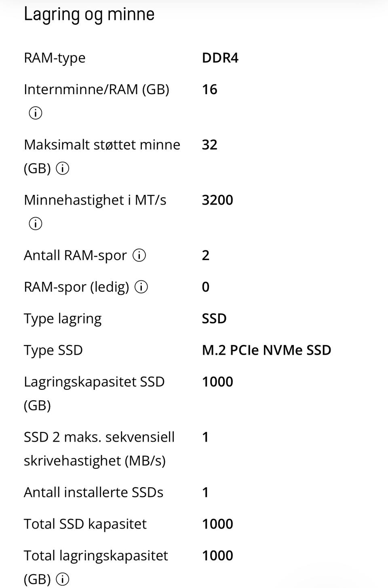Click the 16 value for Internminne/RAM
The width and height of the screenshot is (388, 588).
click(210, 89)
